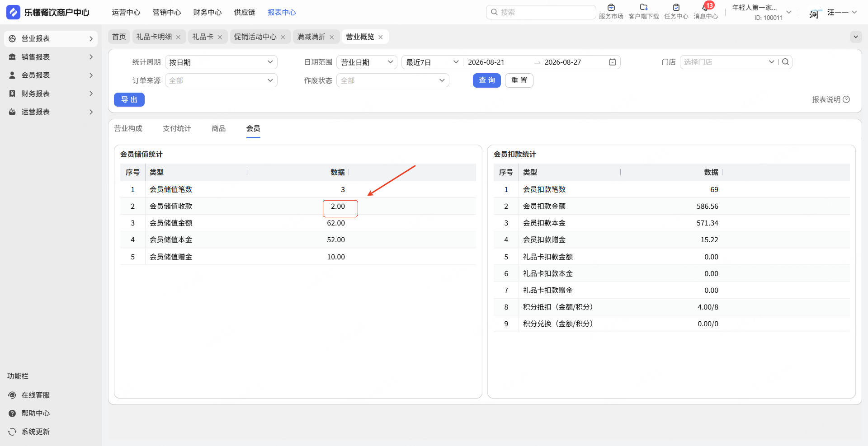Open 最近7日 dropdown
This screenshot has height=446, width=868.
point(432,62)
